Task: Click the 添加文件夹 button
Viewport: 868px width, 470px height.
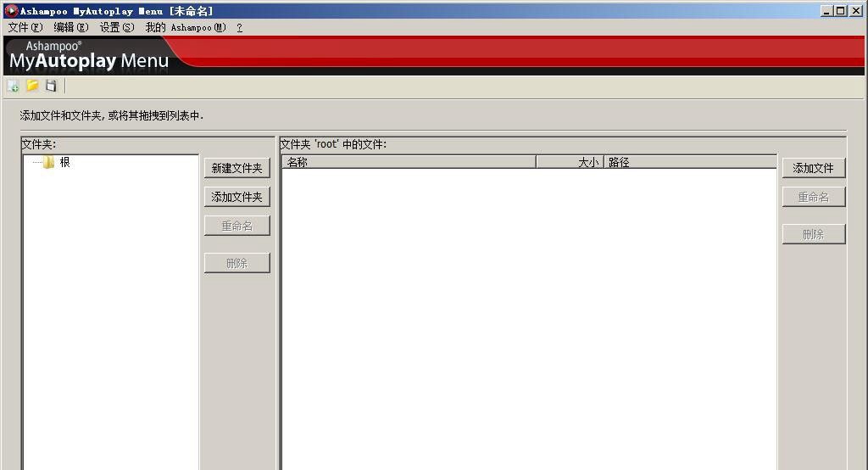Action: 237,197
